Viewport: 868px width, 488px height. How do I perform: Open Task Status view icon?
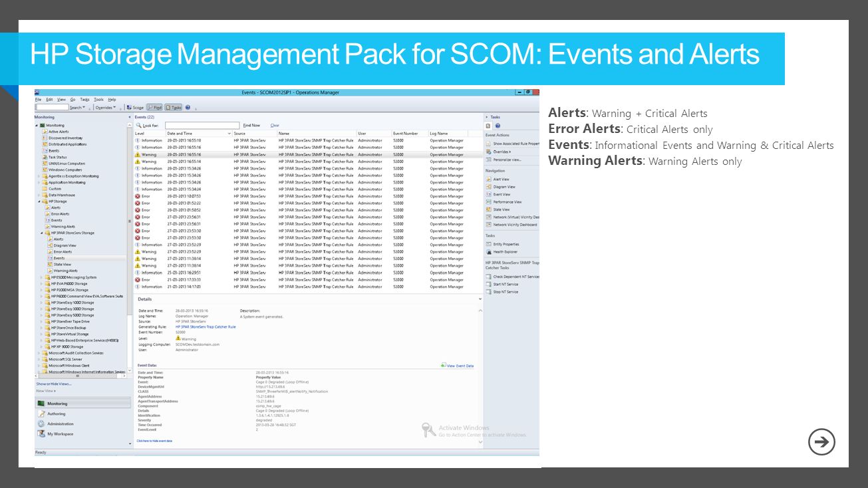tap(46, 157)
